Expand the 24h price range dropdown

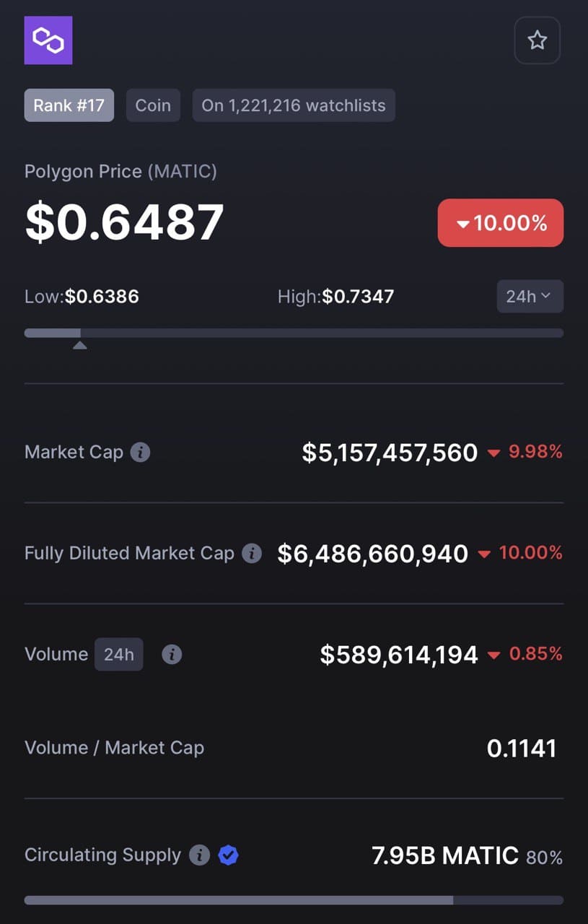(530, 296)
